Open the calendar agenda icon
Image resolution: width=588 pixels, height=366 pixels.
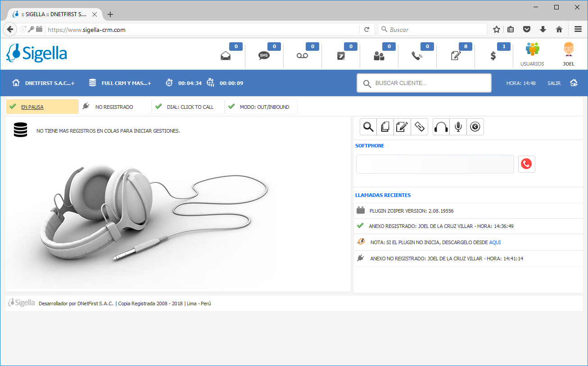[340, 56]
